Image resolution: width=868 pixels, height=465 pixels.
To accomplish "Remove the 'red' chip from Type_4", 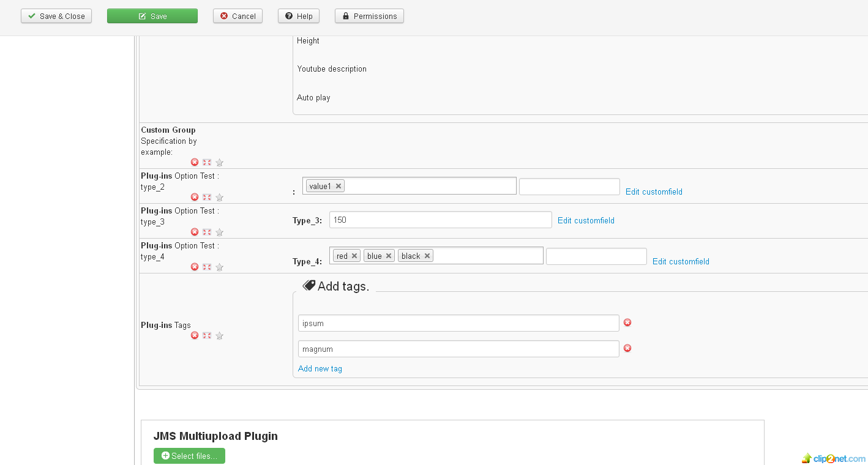I will click(x=354, y=256).
